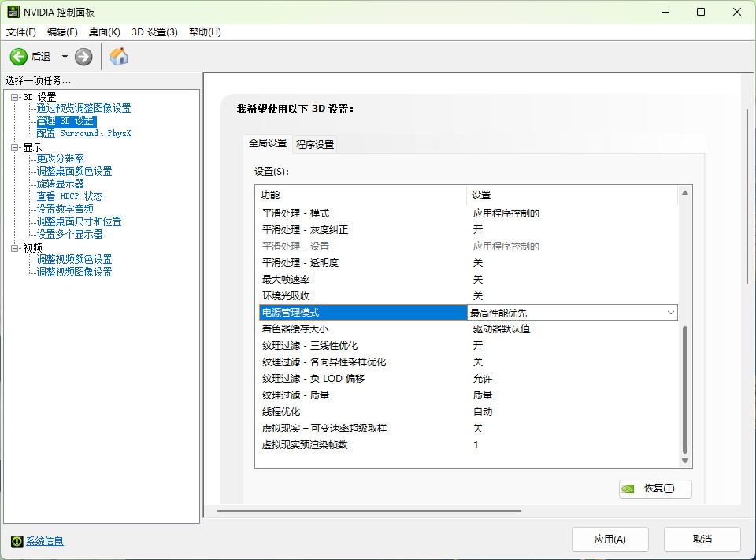Click the NVIDIA logo on Restore button

click(628, 488)
